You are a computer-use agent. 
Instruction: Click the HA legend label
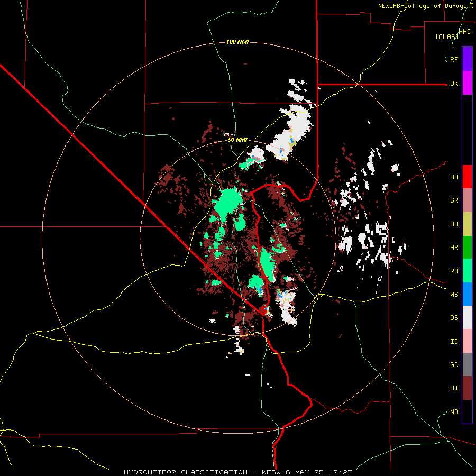click(x=454, y=177)
